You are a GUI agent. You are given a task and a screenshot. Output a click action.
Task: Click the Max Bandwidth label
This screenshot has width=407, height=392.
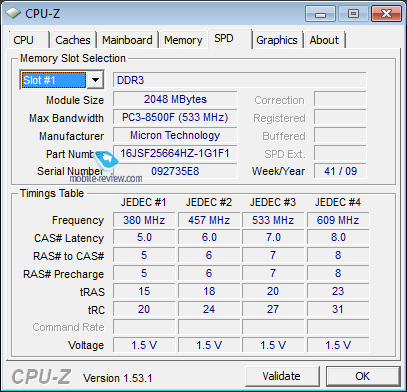tap(66, 118)
